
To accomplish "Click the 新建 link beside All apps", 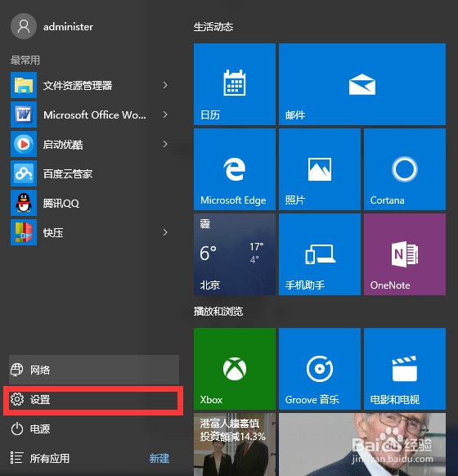I will (159, 458).
